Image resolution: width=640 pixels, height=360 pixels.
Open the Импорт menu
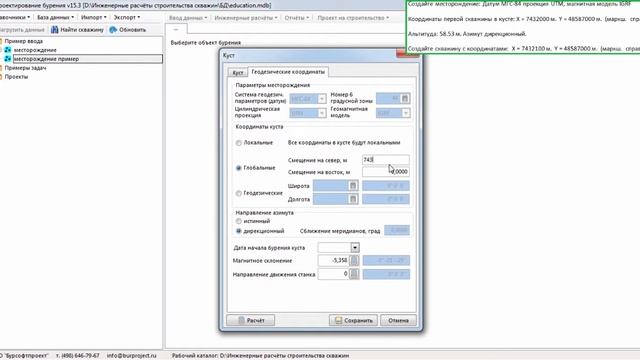coord(93,18)
